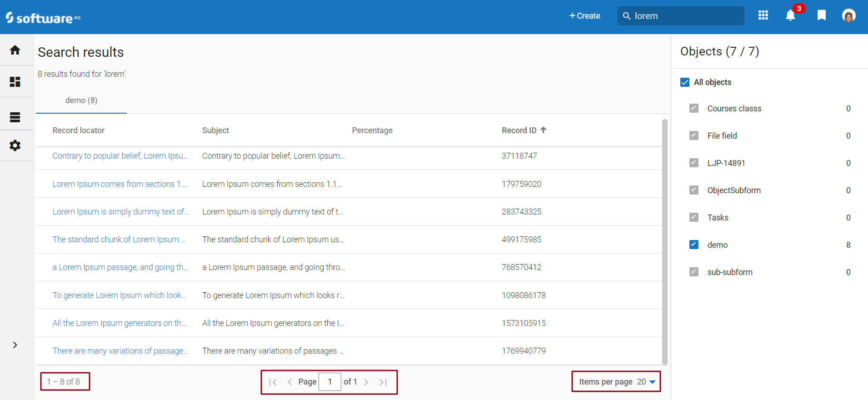Toggle the All objects checkbox
This screenshot has height=400, width=868.
coord(685,82)
